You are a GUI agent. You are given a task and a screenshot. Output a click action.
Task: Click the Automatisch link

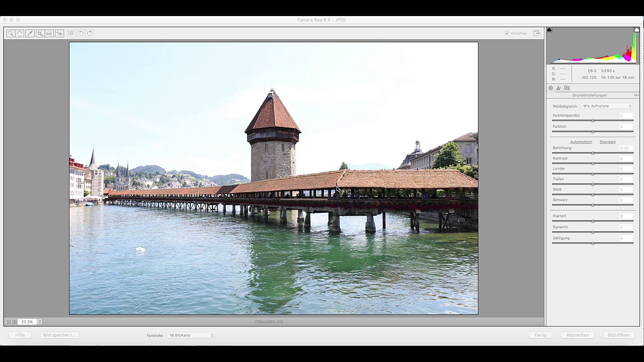(581, 142)
